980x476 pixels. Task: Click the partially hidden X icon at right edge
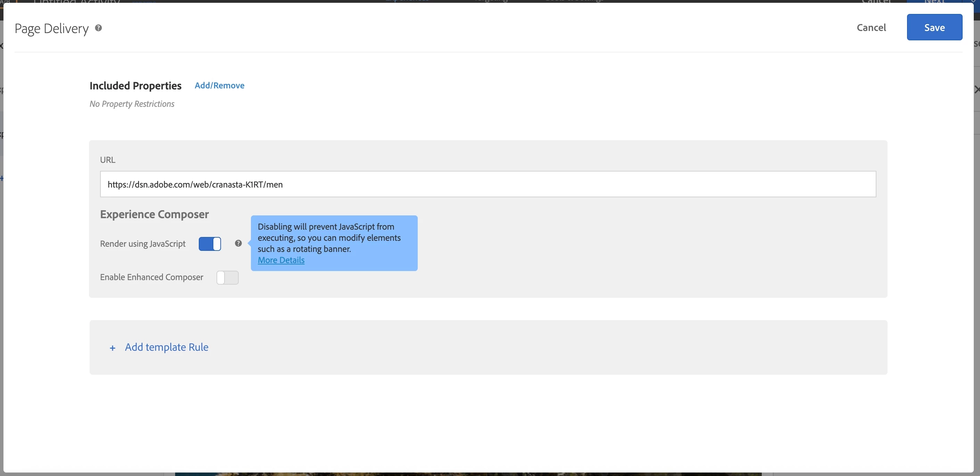977,89
